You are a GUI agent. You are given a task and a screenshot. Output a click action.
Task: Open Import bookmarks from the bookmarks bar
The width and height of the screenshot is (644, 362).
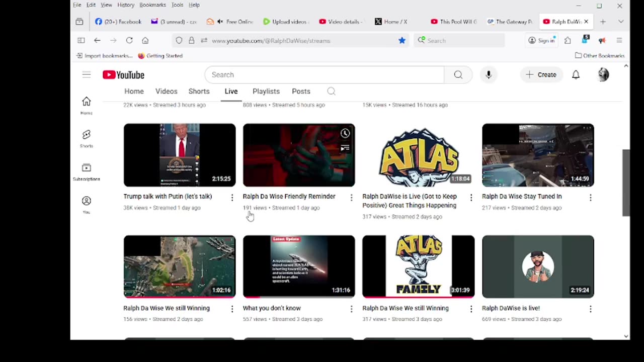pyautogui.click(x=105, y=56)
